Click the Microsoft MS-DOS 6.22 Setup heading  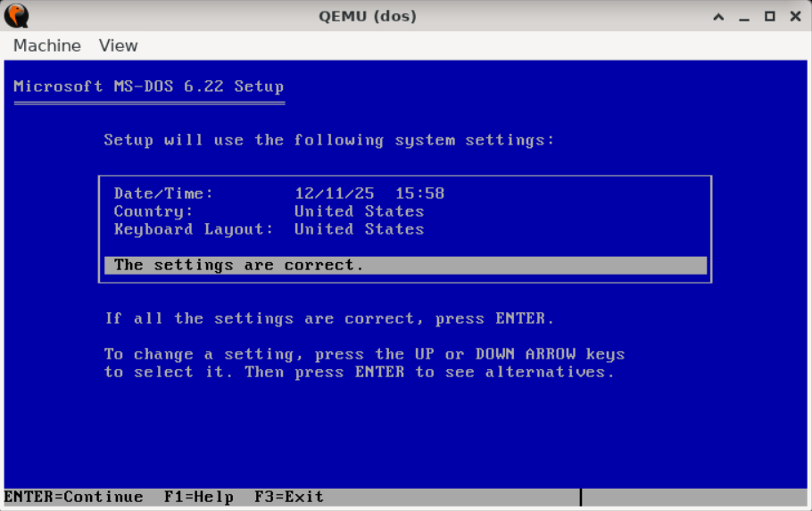pyautogui.click(x=148, y=87)
